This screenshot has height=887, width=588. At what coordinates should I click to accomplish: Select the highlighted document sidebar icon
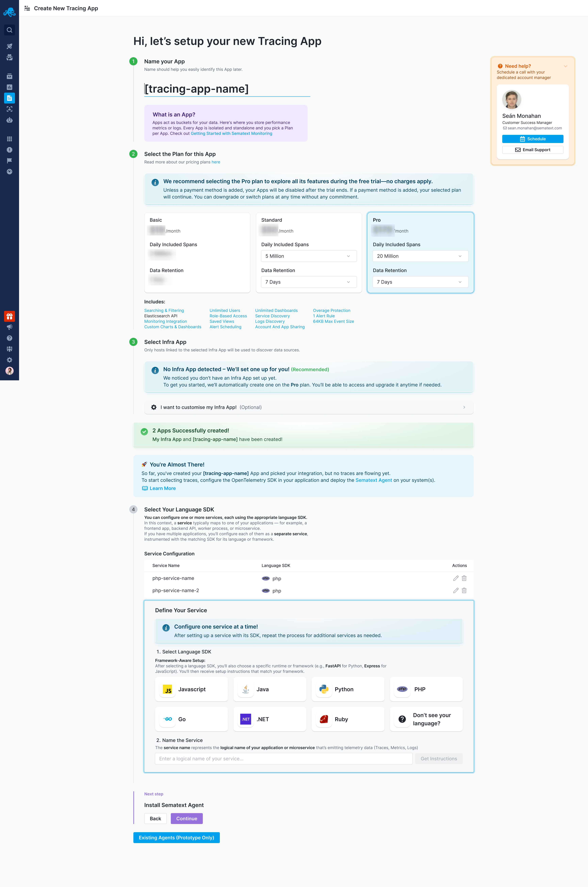(9, 98)
